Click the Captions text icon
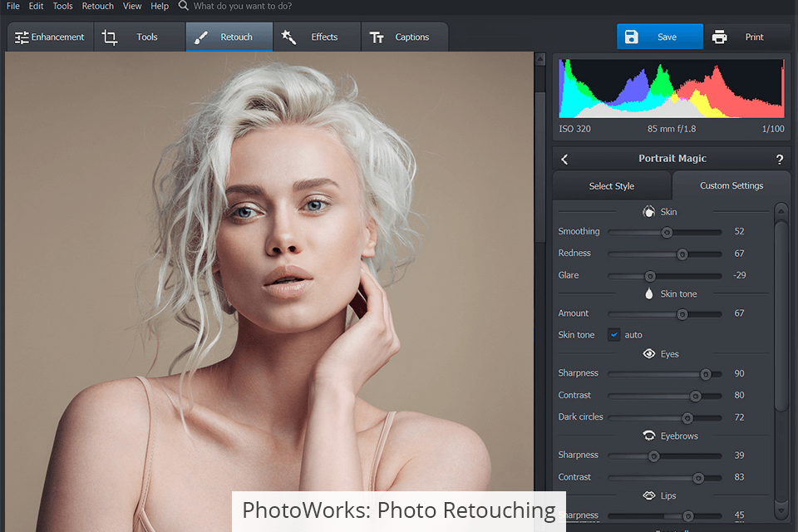798x532 pixels. pos(377,37)
